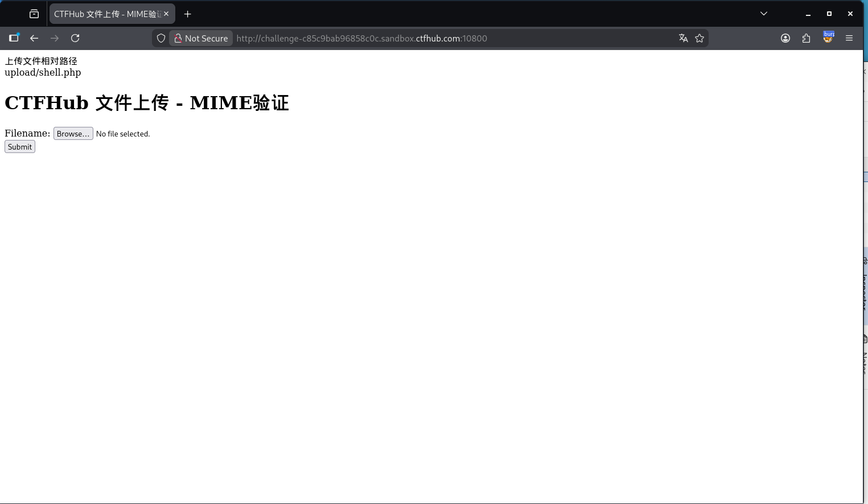This screenshot has width=868, height=504.
Task: Open the tracking protection shield icon
Action: tap(161, 38)
